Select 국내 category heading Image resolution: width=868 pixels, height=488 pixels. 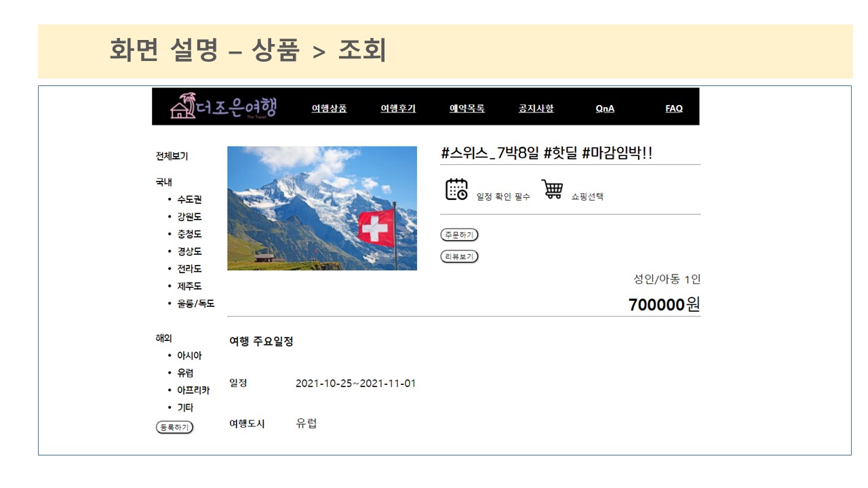pos(163,182)
